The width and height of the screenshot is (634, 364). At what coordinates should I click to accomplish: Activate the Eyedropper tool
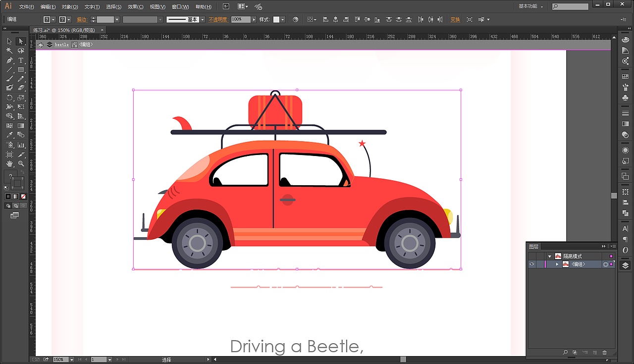(9, 135)
